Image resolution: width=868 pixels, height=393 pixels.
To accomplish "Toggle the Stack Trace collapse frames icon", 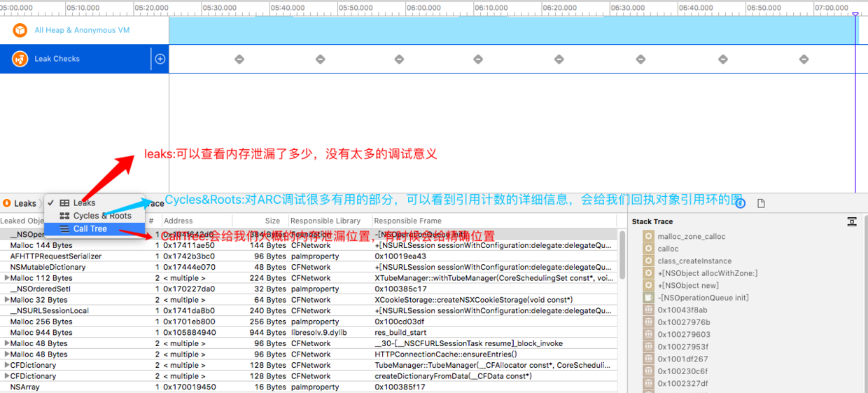I will pyautogui.click(x=852, y=221).
